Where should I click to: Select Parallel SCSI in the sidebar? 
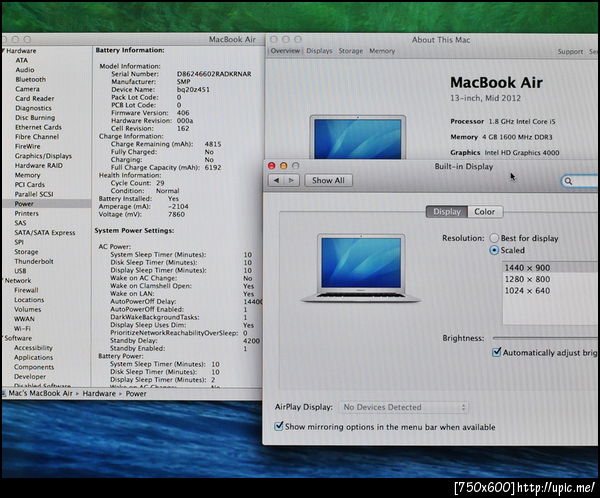click(x=34, y=194)
